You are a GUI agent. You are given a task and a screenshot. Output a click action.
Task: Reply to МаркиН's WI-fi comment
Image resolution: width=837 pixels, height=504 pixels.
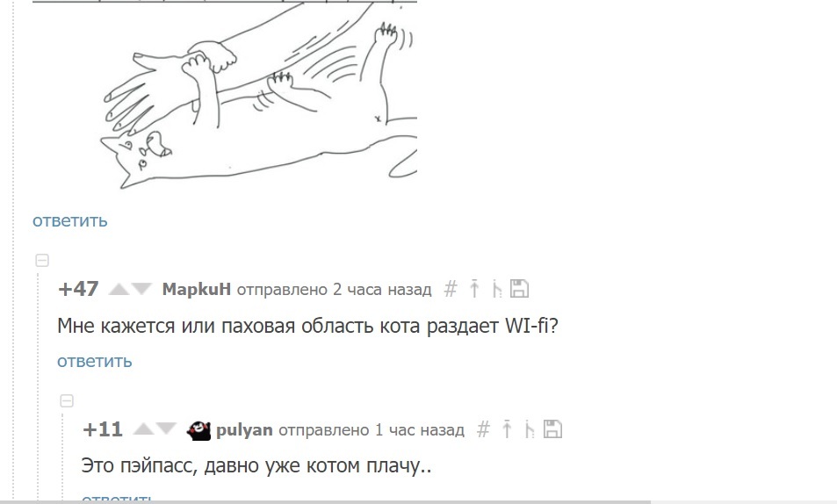coord(95,362)
